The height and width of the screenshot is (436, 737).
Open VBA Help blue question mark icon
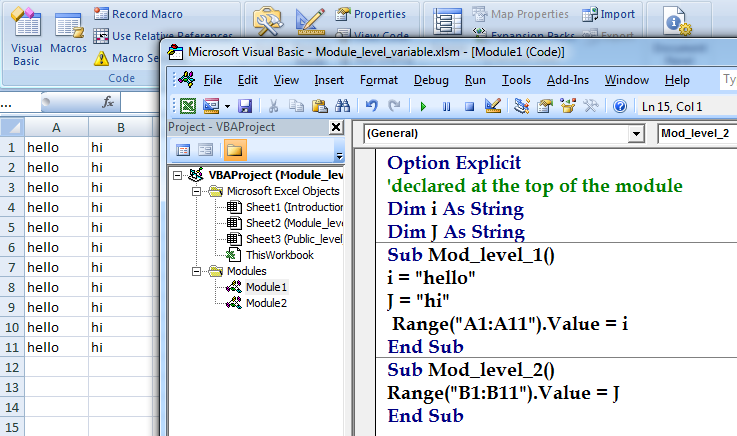pyautogui.click(x=620, y=106)
